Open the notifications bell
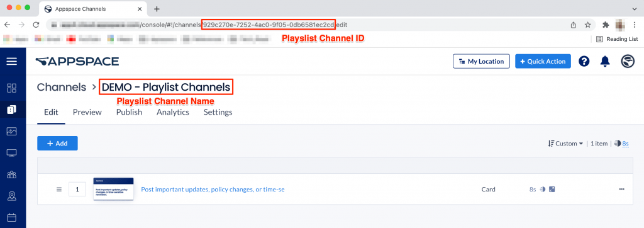The width and height of the screenshot is (644, 228). pos(605,61)
